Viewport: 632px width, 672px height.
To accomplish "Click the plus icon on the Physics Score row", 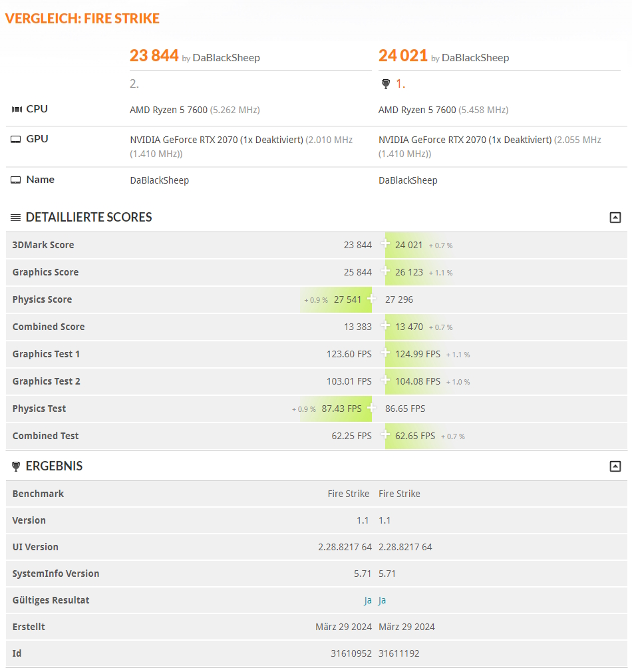I will coord(373,299).
